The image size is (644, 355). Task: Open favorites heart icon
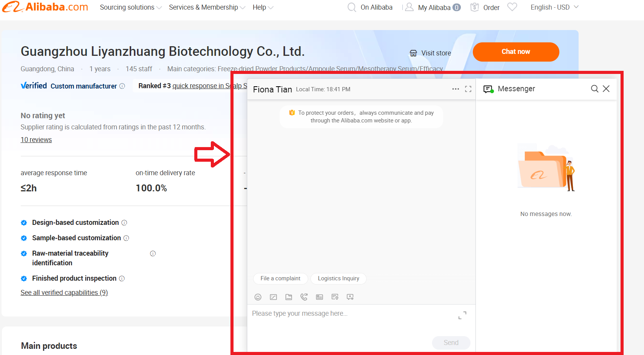(x=512, y=7)
